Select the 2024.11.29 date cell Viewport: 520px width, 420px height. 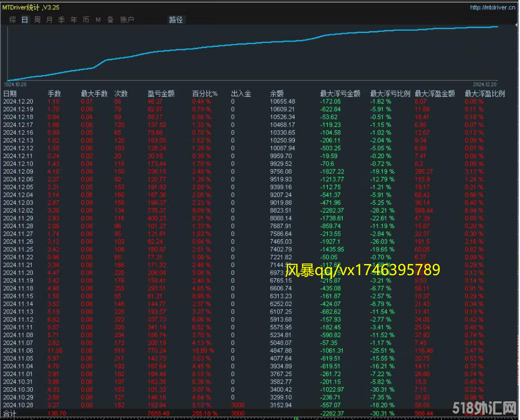pyautogui.click(x=18, y=218)
